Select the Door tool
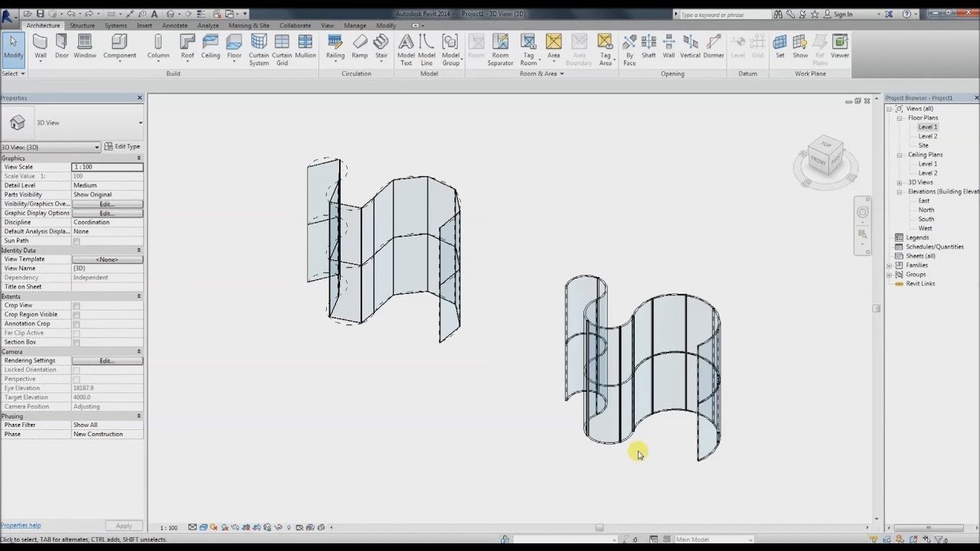Screen dimensions: 980x551 coord(61,47)
